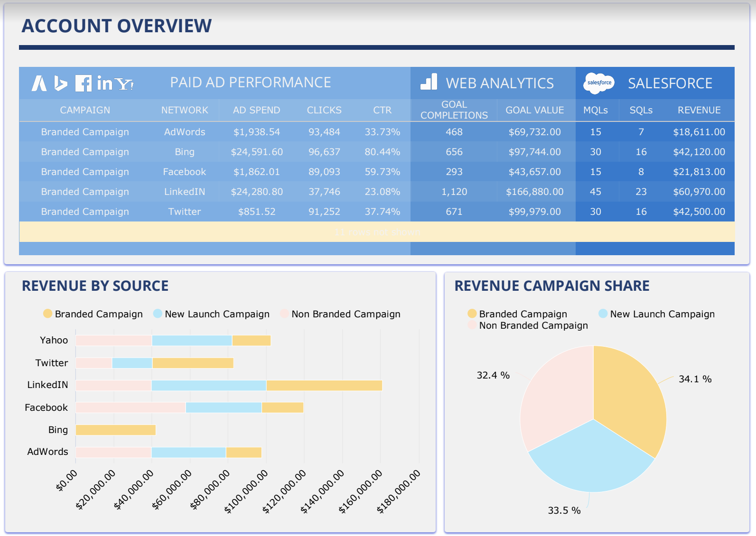Image resolution: width=756 pixels, height=536 pixels.
Task: Click the light blue 33.5% pie slice
Action: point(591,460)
